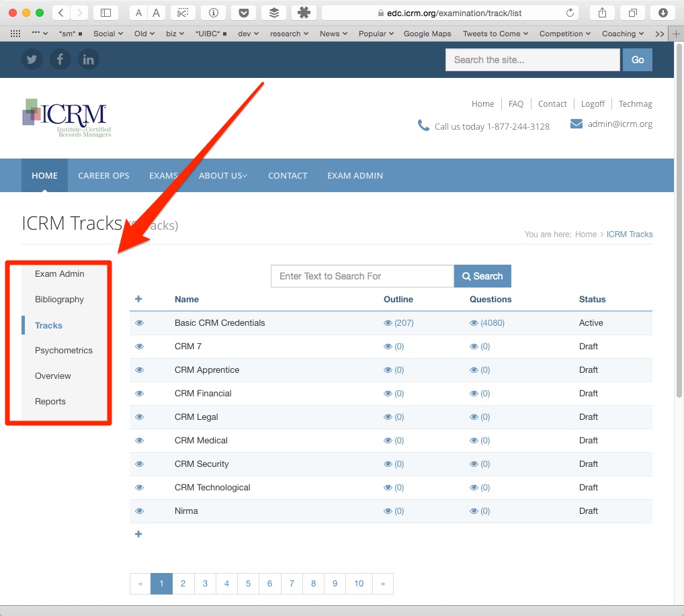View the CRM Legal track row
The height and width of the screenshot is (616, 684).
139,417
